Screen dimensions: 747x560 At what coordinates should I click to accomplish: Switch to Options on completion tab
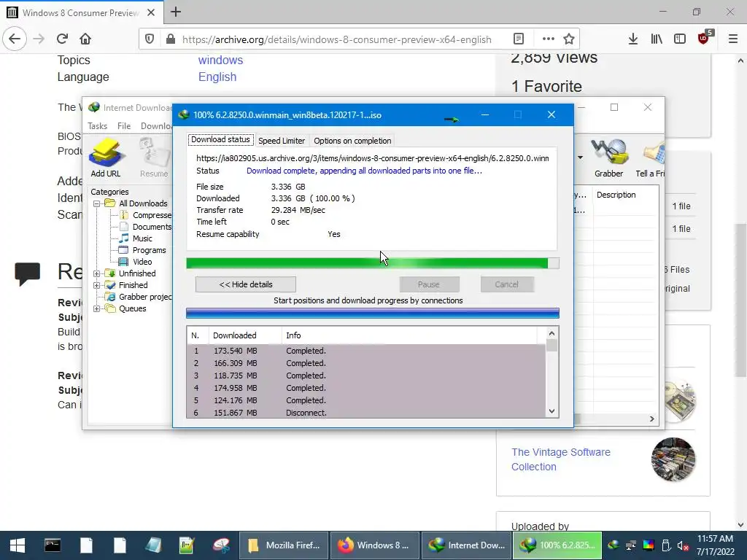pyautogui.click(x=352, y=141)
